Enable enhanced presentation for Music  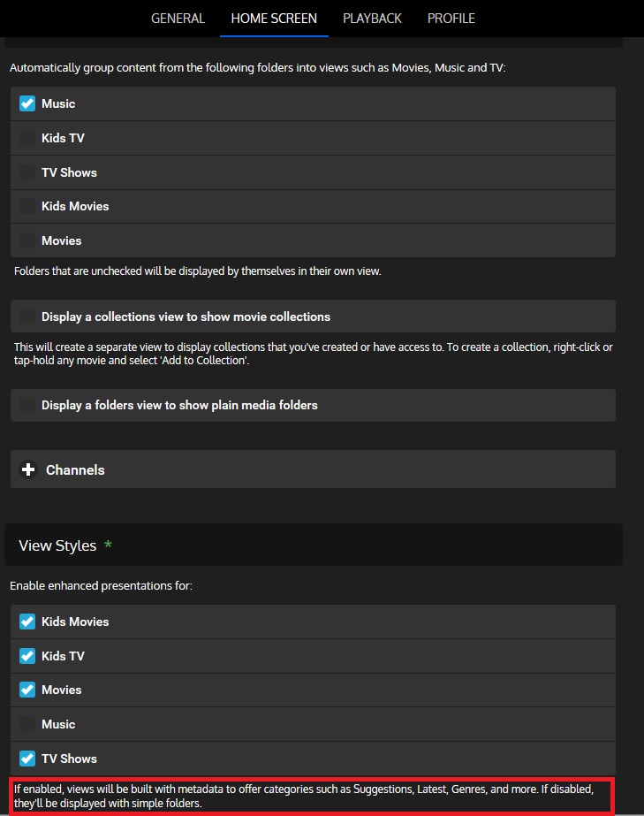pos(27,724)
